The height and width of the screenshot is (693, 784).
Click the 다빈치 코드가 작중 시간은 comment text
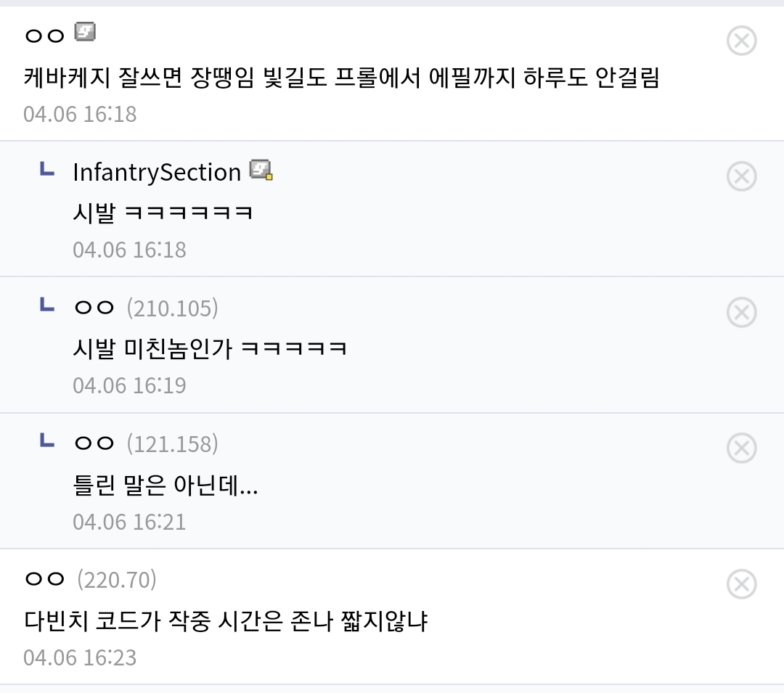click(225, 621)
